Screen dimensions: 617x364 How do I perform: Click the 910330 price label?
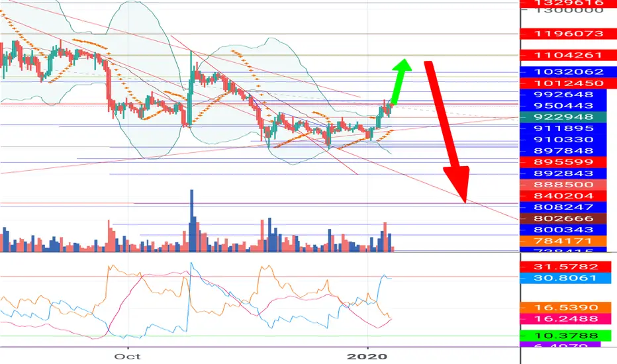[563, 139]
